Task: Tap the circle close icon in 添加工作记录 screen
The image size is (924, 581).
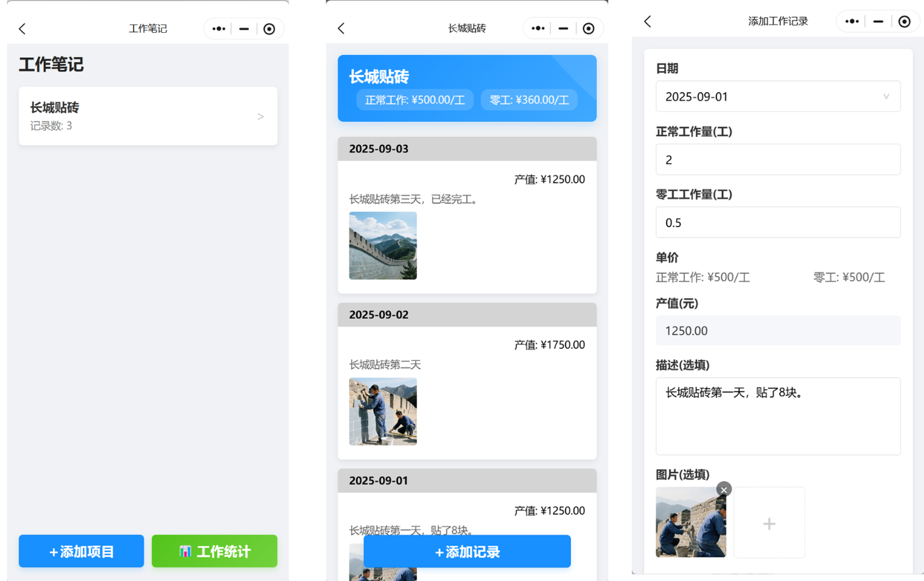Action: [904, 21]
